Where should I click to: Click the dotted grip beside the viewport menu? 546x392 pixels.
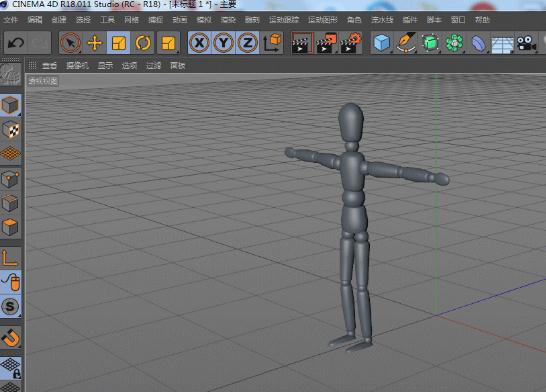32,65
